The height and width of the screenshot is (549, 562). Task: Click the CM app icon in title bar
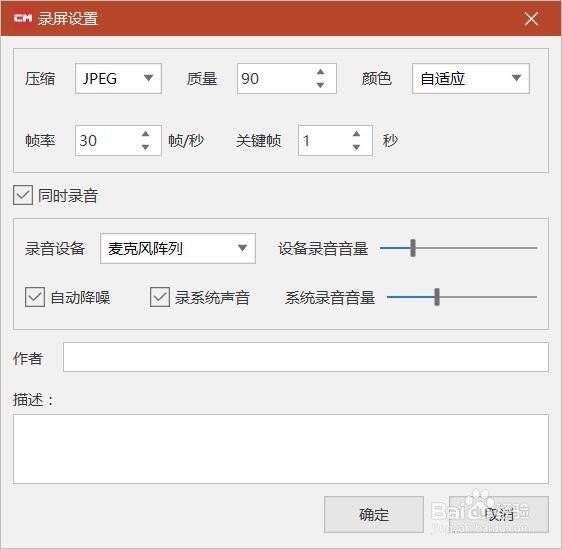pos(23,18)
